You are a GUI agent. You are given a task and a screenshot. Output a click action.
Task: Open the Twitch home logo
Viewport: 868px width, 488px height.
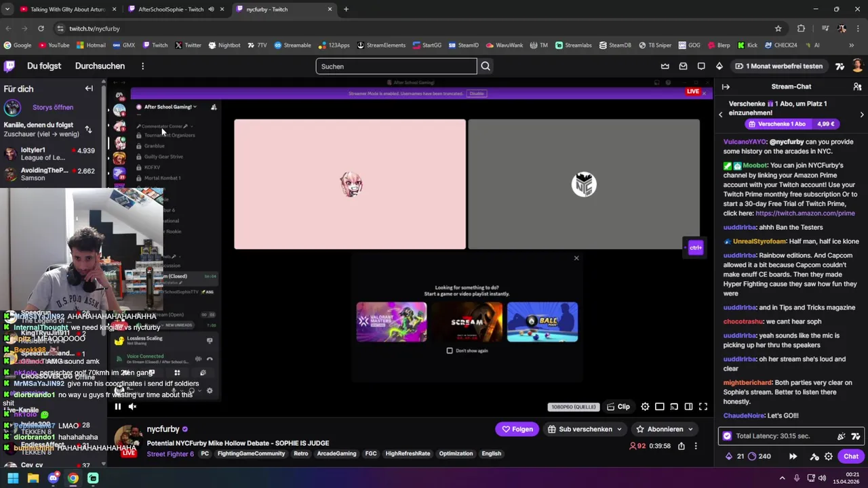9,66
